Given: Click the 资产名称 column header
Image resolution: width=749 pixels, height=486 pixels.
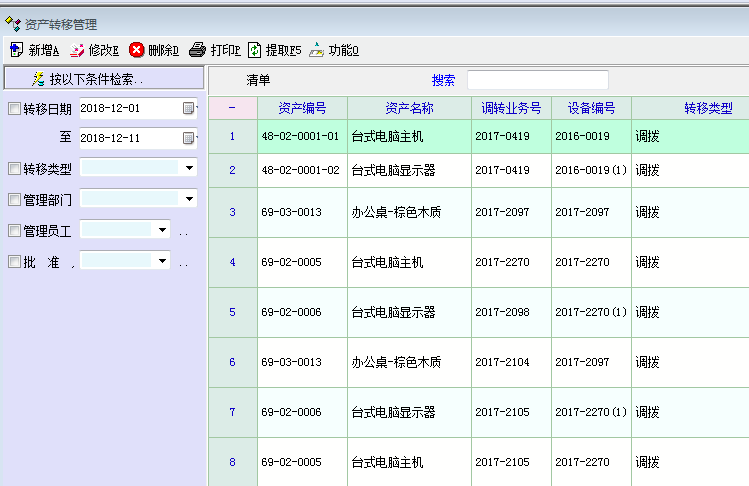Looking at the screenshot, I should point(409,108).
